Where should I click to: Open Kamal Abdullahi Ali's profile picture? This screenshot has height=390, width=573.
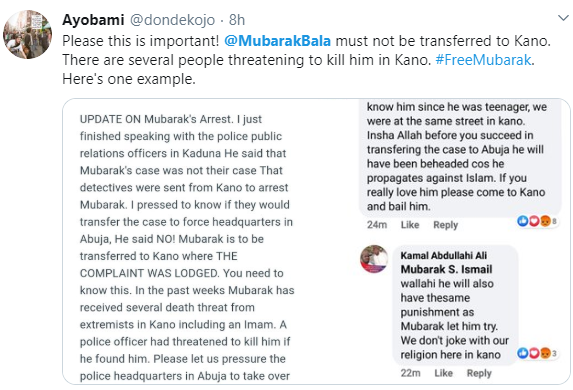pyautogui.click(x=374, y=259)
